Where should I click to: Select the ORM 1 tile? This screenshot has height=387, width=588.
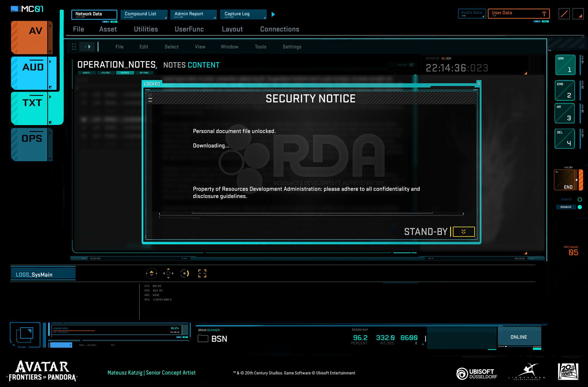pos(565,65)
